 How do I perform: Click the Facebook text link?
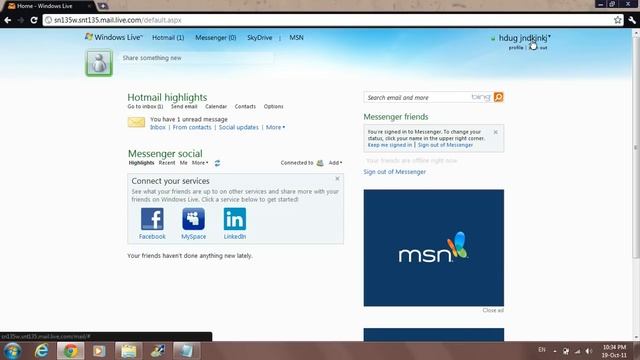pos(152,237)
